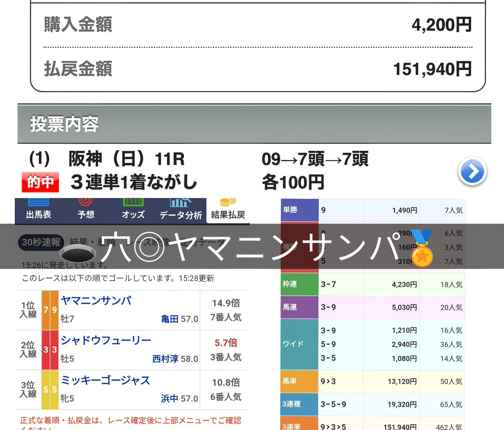Click 65人気 popularity for 3連複

pos(451,405)
